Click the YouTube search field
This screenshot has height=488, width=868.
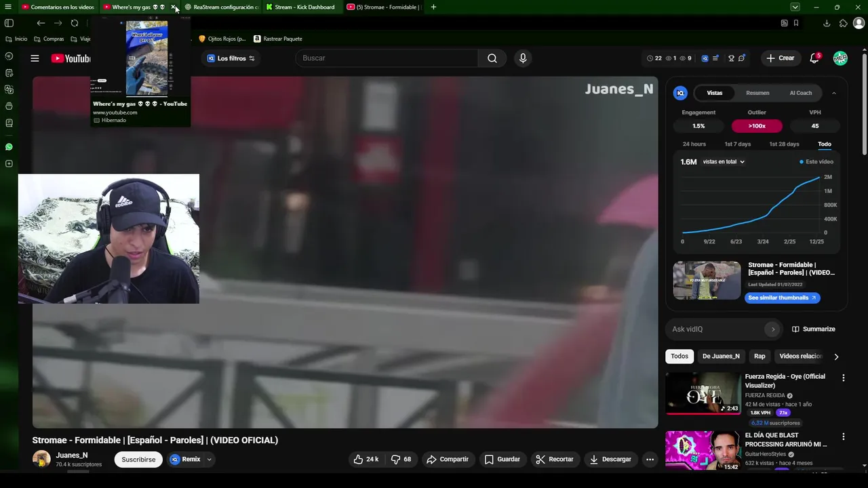[387, 58]
